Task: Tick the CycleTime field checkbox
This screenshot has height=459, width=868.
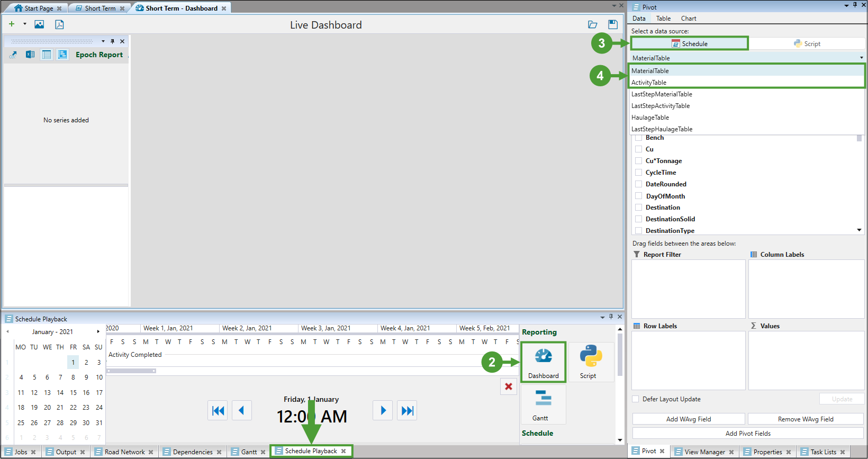Action: tap(639, 173)
